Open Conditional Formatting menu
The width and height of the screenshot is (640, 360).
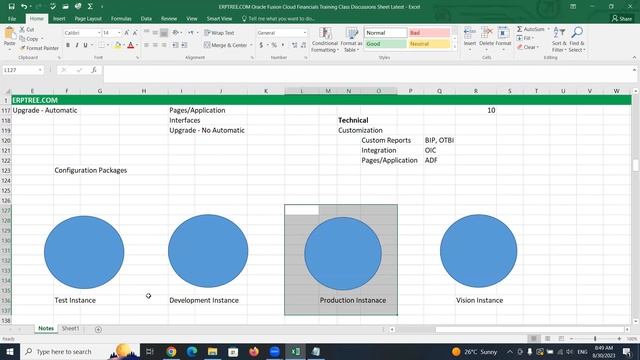325,40
